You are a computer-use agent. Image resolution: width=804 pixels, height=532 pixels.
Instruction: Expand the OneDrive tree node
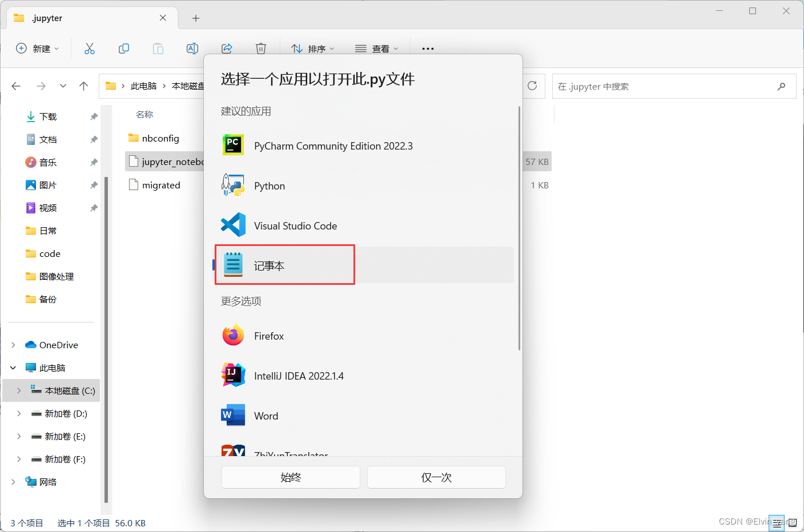coord(13,345)
